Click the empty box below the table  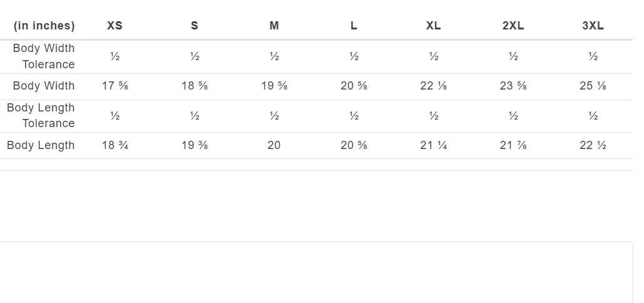[x=316, y=272]
